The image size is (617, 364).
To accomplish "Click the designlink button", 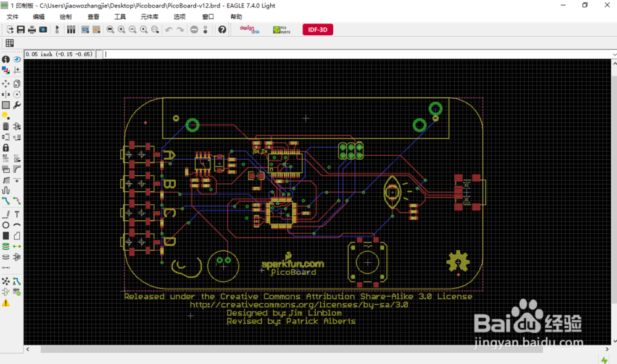I will pos(249,29).
